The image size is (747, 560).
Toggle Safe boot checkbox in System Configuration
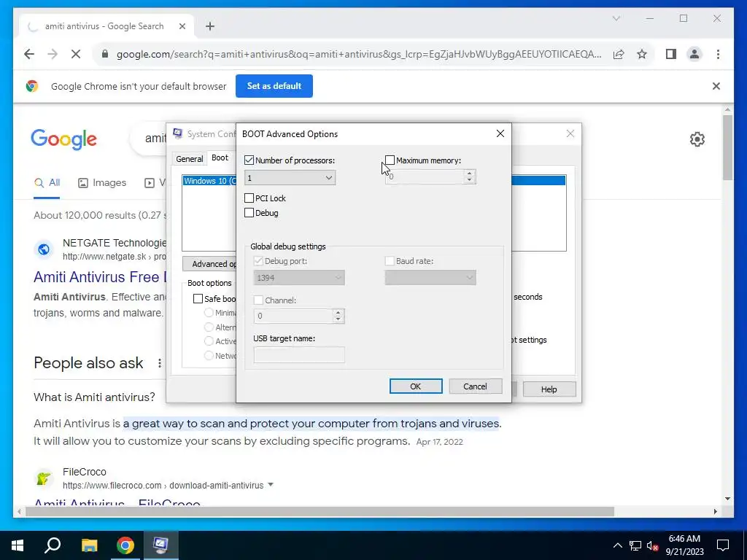[x=198, y=298]
